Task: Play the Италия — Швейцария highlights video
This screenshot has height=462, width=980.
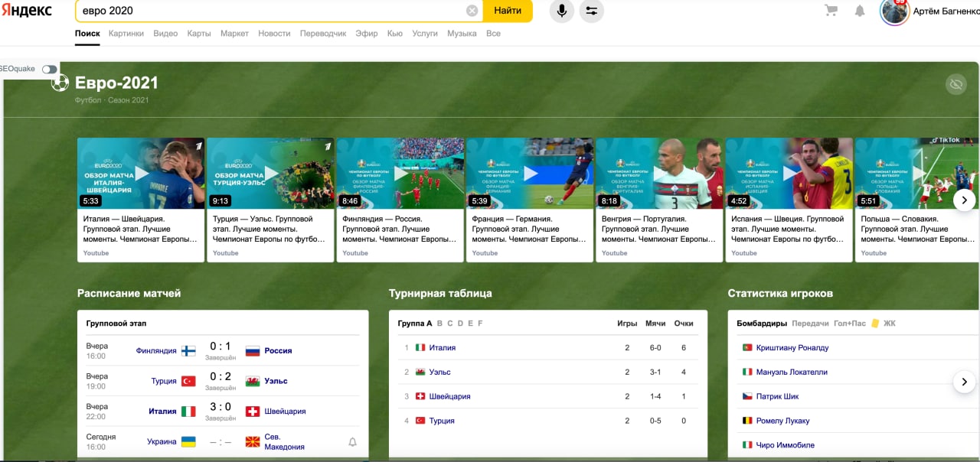Action: click(141, 174)
